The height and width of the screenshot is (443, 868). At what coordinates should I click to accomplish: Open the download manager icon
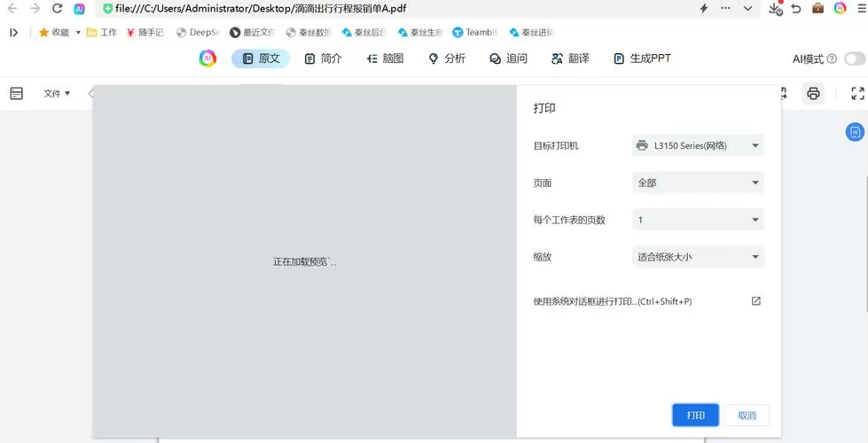[775, 9]
